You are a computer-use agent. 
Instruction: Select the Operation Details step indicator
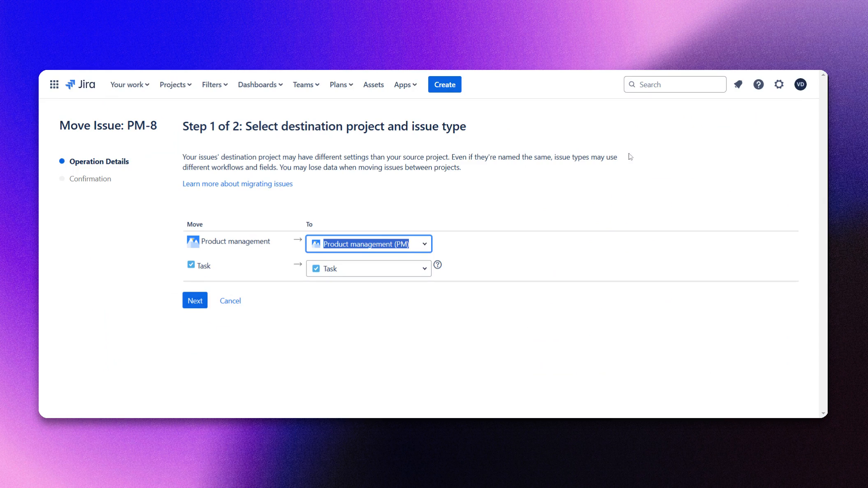99,161
